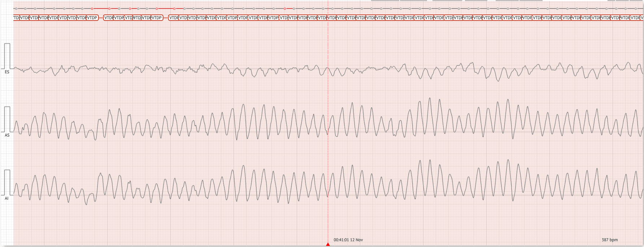Click the VTDP label before the first gap
This screenshot has width=644, height=247.
point(92,18)
